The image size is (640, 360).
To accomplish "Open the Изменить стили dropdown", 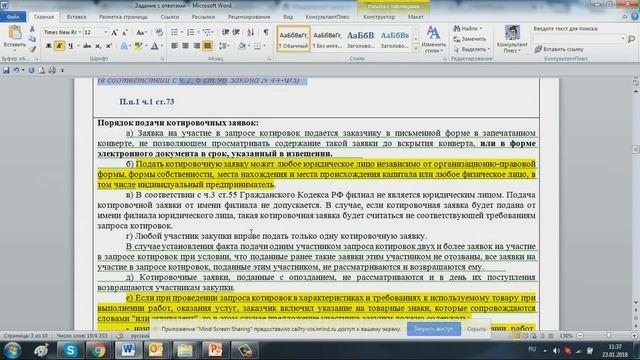I will click(x=433, y=40).
